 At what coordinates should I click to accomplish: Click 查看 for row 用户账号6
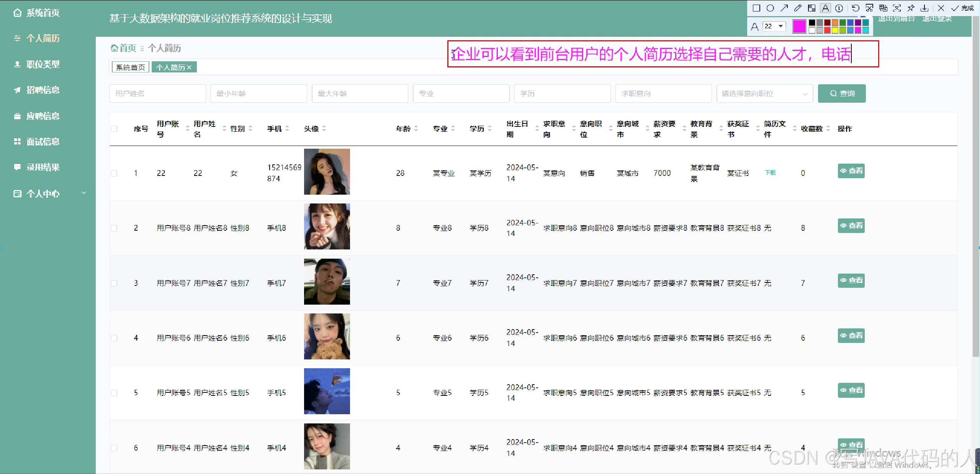[x=851, y=336]
